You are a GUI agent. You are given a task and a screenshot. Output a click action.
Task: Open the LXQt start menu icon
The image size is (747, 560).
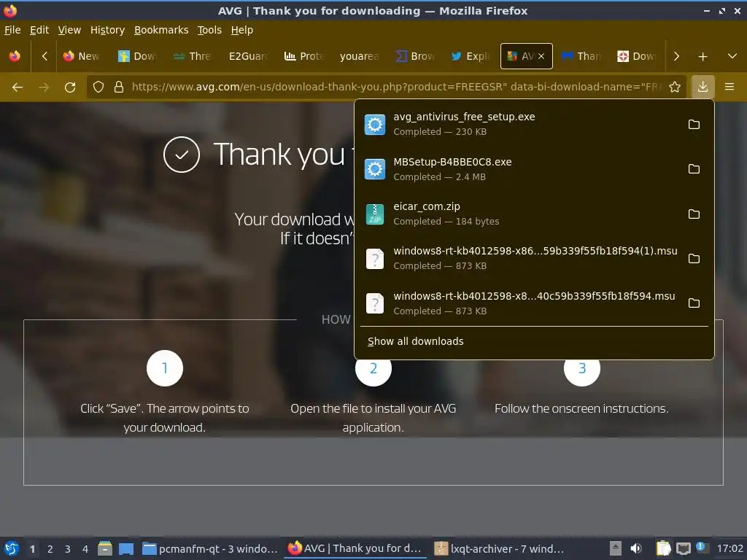(x=12, y=548)
